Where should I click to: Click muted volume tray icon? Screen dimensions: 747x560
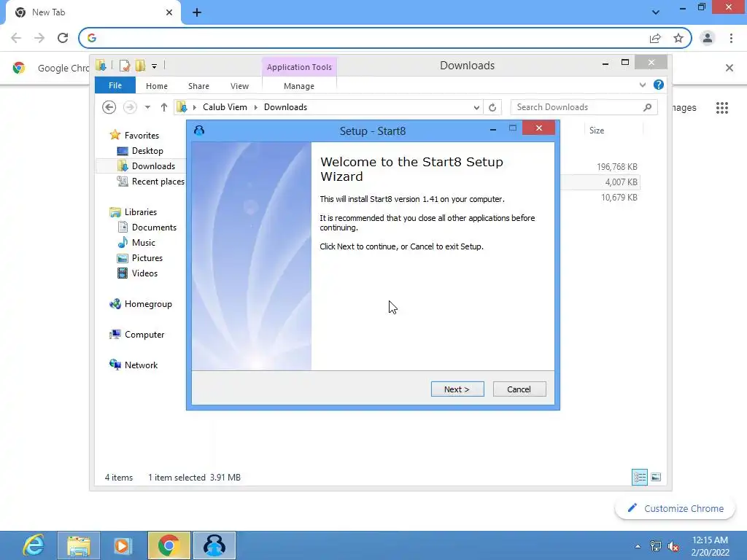point(673,545)
